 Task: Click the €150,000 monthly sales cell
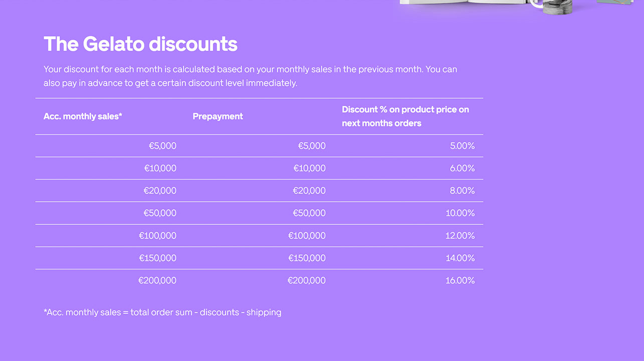[x=158, y=258]
